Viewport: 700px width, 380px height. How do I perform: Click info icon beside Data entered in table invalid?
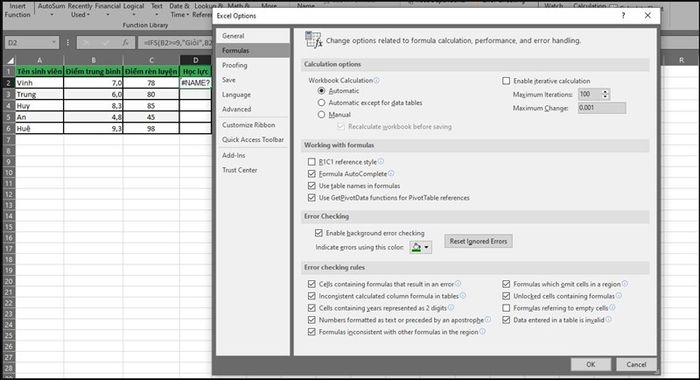click(608, 320)
